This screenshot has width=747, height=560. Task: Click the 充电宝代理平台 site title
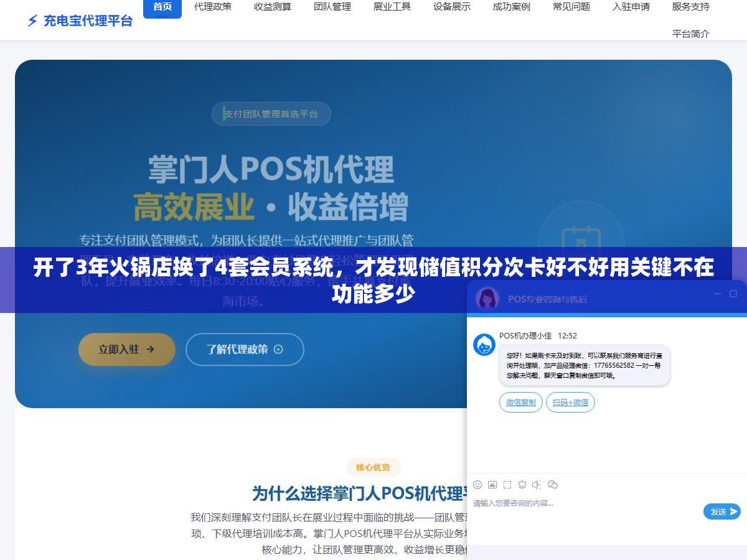coord(88,21)
